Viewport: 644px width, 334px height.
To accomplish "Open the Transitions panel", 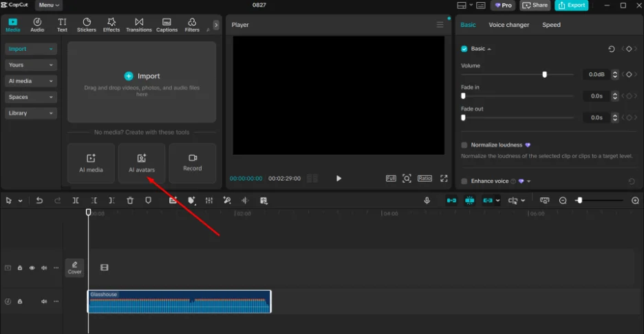I will 139,25.
